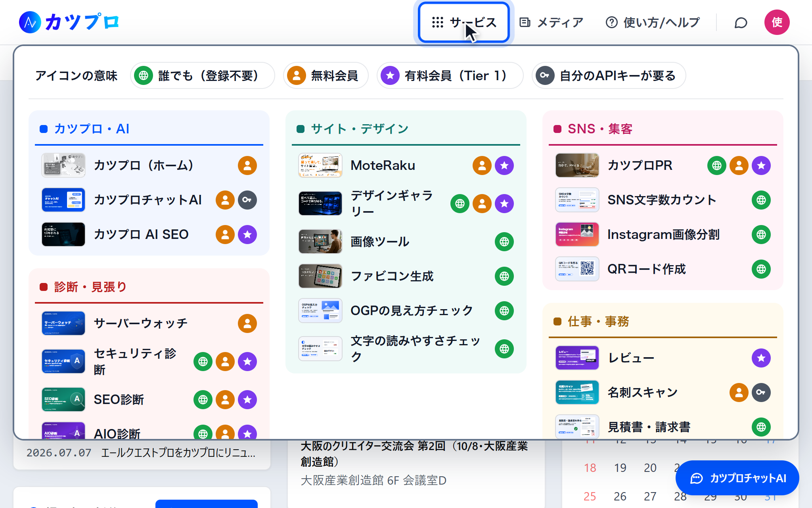812x508 pixels.
Task: Open デザインギャラリー service
Action: coord(406,204)
